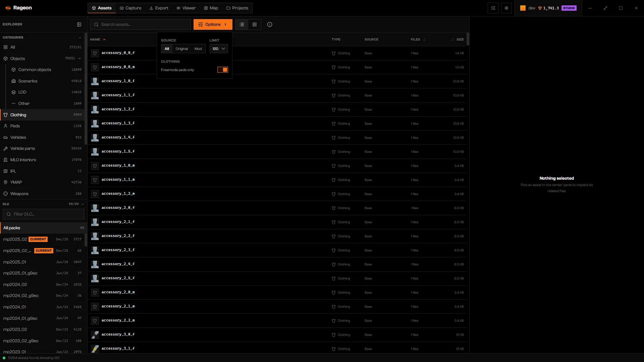Viewport: 644px width, 362px height.
Task: Focus the Filter DLC input field
Action: (x=44, y=214)
